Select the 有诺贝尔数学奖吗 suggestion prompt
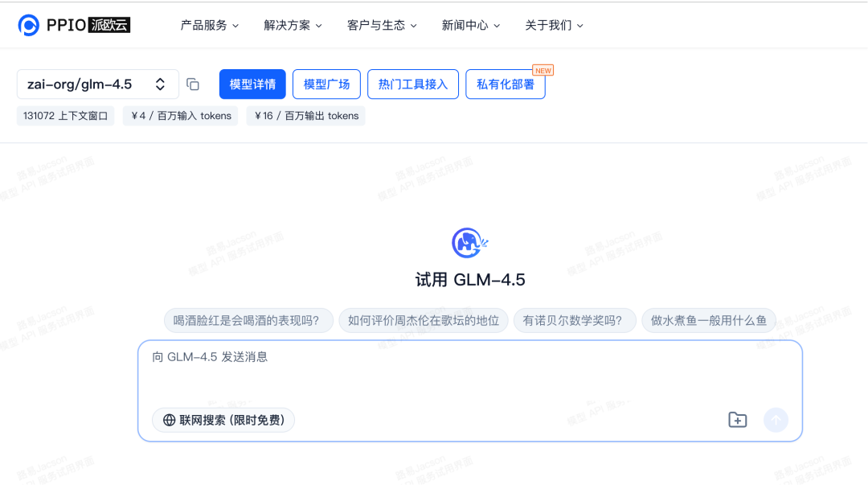 (575, 320)
